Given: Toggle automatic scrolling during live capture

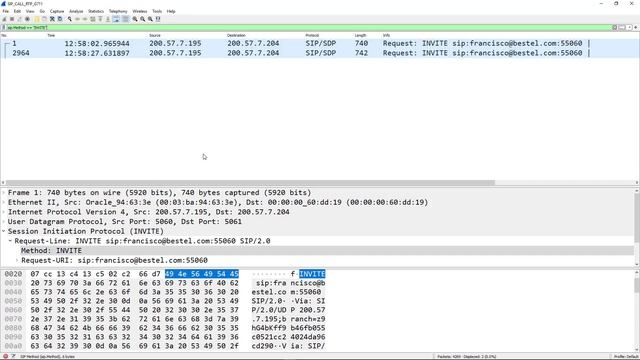Looking at the screenshot, I should 116,19.
